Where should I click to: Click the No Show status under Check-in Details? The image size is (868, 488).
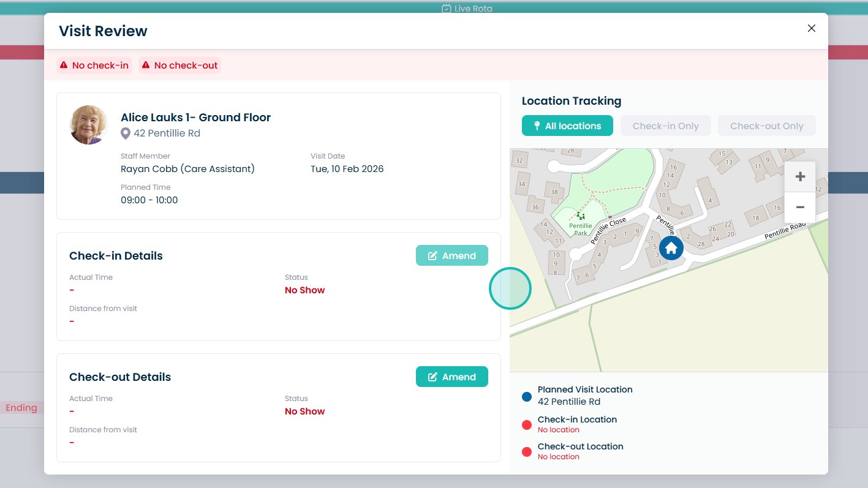[305, 290]
